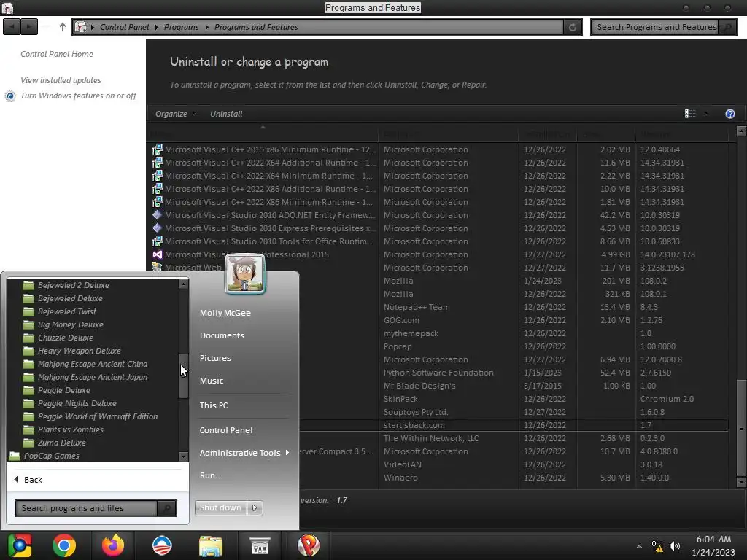Click the program list scroll down arrow

pos(741,482)
